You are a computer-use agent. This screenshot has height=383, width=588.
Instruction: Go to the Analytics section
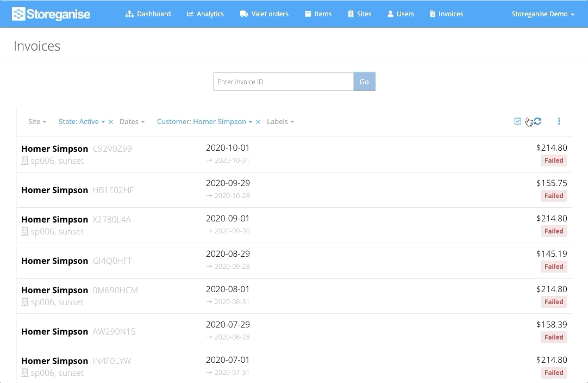click(205, 14)
